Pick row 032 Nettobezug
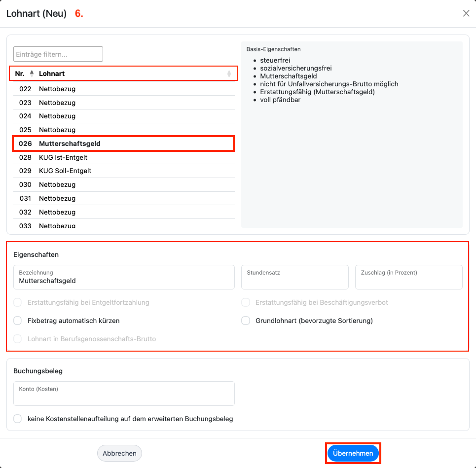Screen dimensions: 476x468 [x=124, y=212]
